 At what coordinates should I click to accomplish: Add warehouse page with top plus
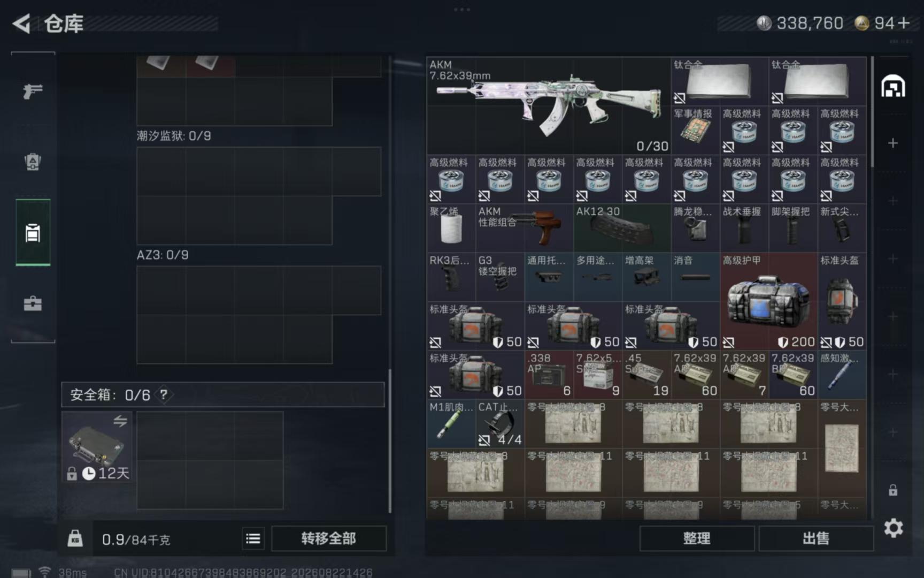click(x=893, y=143)
